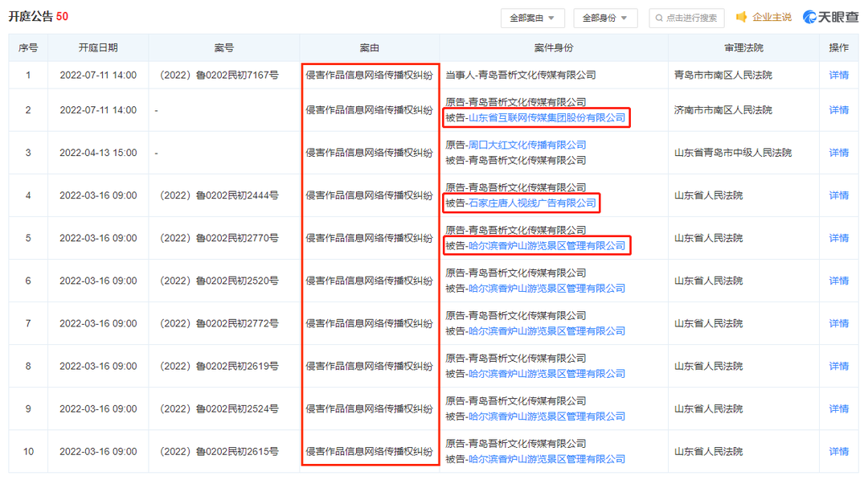Click the 案号 column header

tap(224, 48)
